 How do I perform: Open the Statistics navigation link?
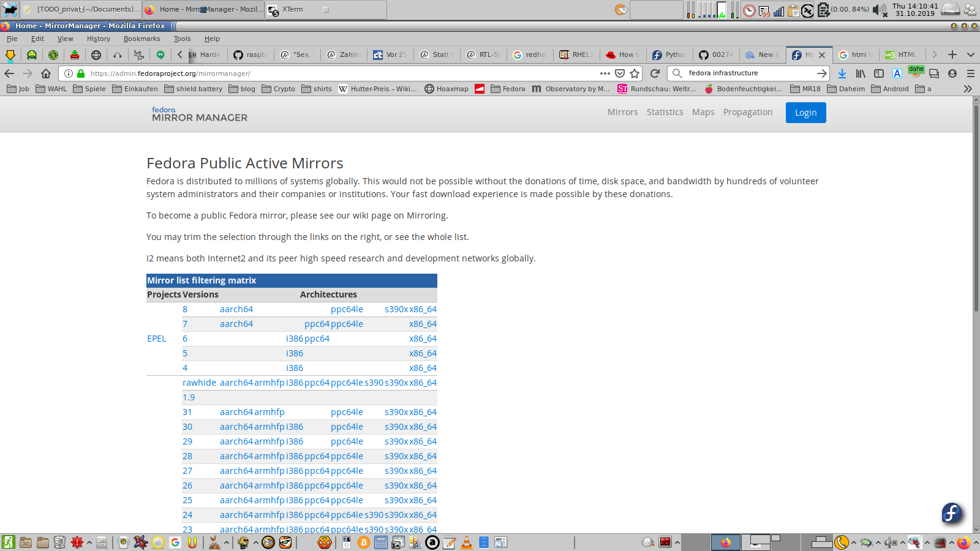click(x=665, y=112)
